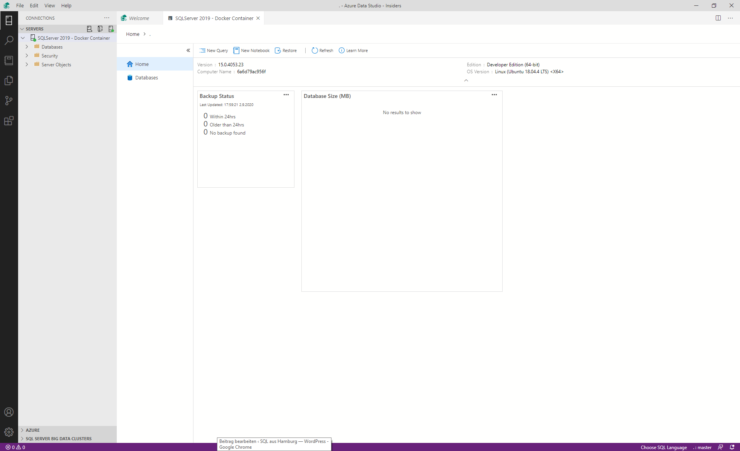Viewport: 740px width, 451px height.
Task: Open Database Size widget ellipsis menu
Action: [494, 95]
